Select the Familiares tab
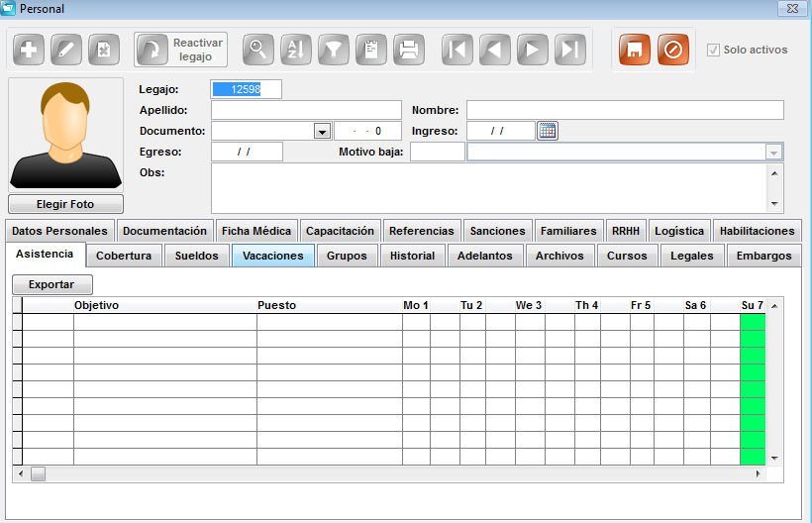The height and width of the screenshot is (523, 812). 568,231
